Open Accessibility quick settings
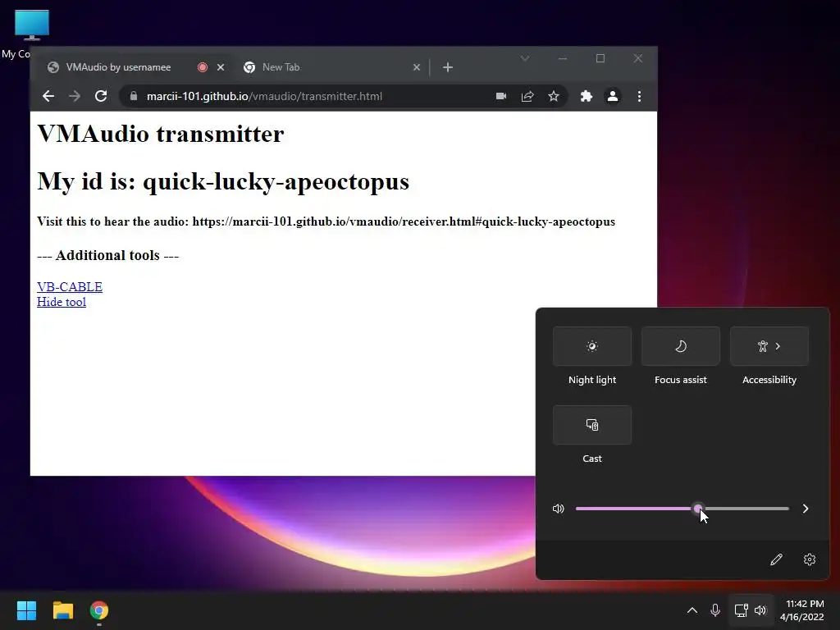The image size is (840, 630). [769, 346]
